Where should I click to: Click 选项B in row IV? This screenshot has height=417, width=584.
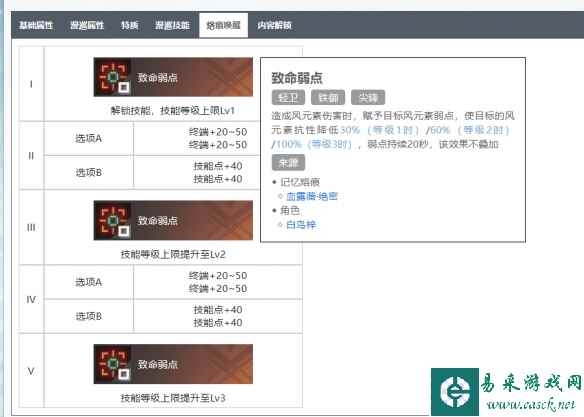89,316
